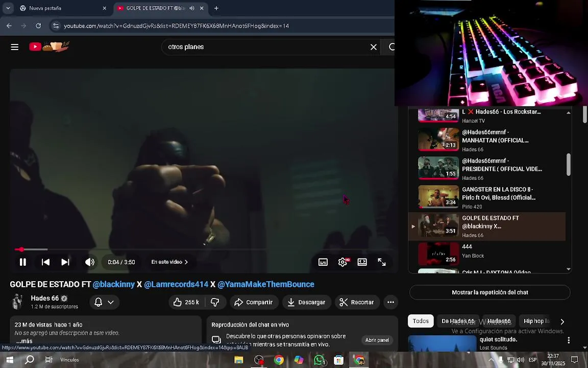Expand the description with '...más'
Screen dimensions: 588x368
coord(24,341)
